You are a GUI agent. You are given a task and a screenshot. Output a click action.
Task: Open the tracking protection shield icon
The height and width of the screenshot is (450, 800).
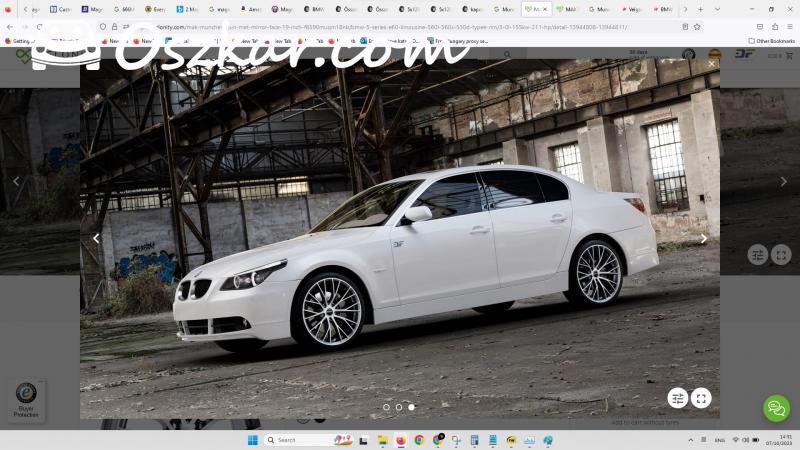click(103, 27)
